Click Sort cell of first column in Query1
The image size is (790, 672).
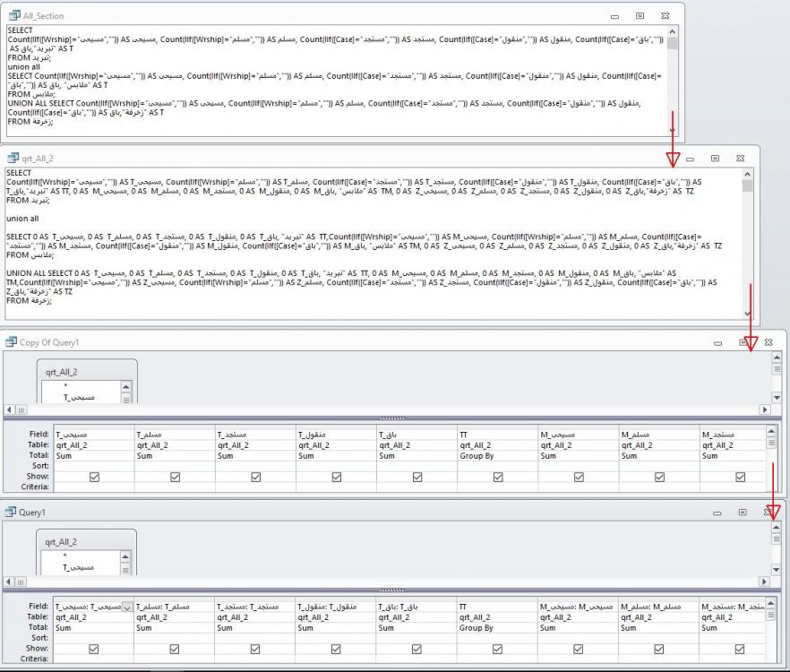94,638
